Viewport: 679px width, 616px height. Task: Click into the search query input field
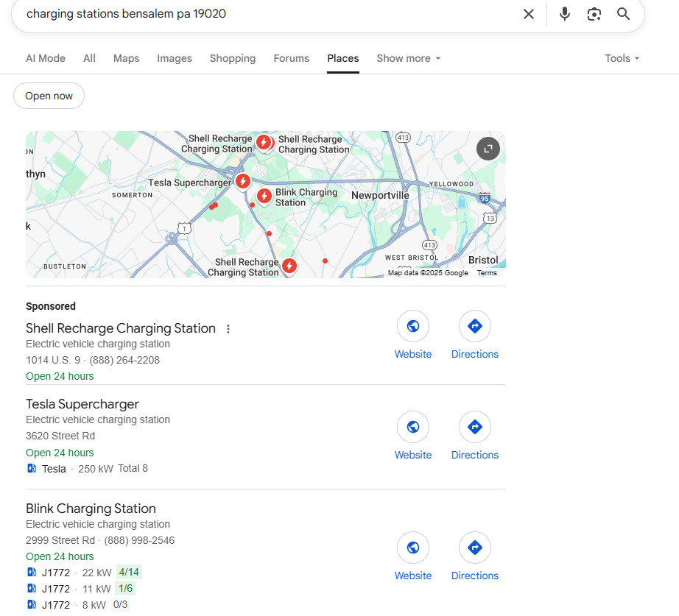(x=269, y=14)
